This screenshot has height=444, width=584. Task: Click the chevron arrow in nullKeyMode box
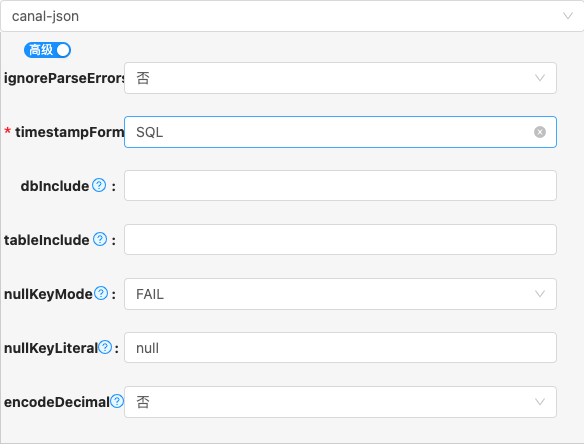coord(540,294)
